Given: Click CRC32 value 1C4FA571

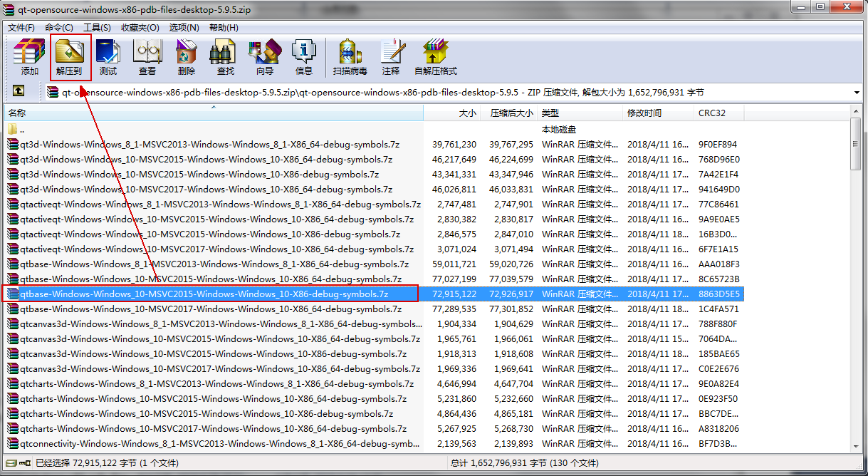Looking at the screenshot, I should pyautogui.click(x=718, y=309).
